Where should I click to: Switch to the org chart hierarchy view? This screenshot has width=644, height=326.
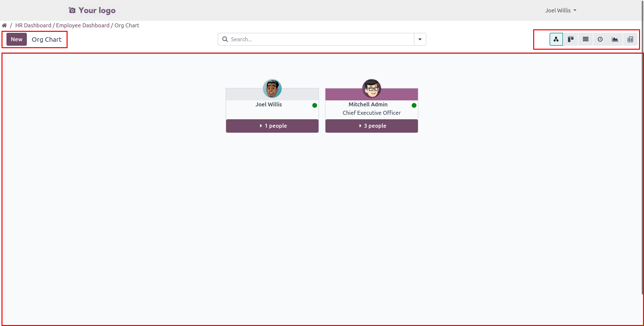click(x=556, y=39)
